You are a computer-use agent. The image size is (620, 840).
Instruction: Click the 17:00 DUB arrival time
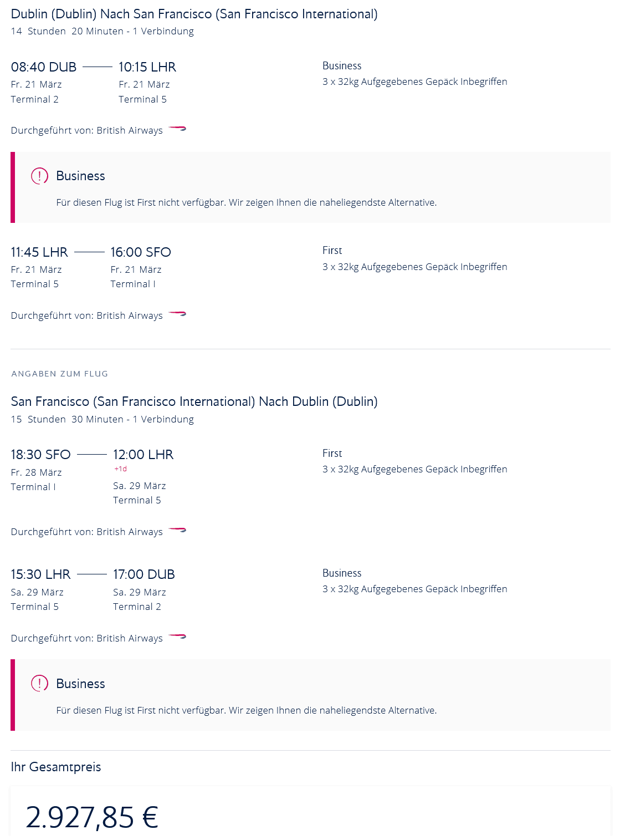[x=144, y=574]
